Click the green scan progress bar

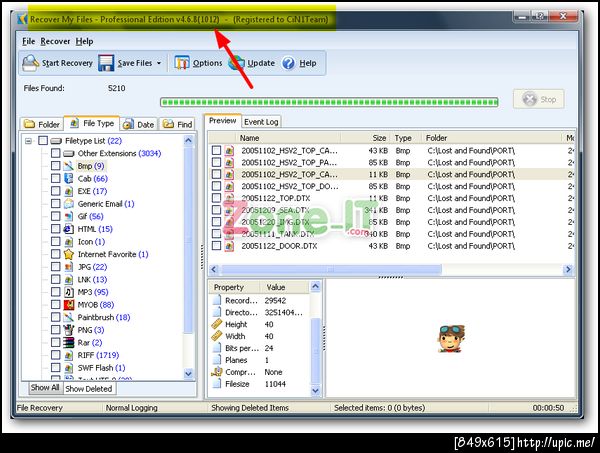pyautogui.click(x=329, y=102)
